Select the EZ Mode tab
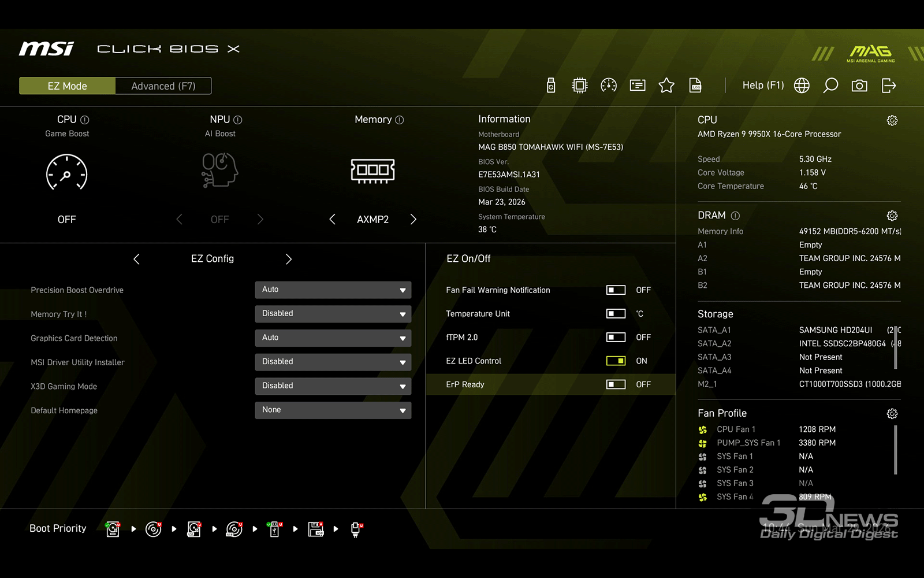 68,86
